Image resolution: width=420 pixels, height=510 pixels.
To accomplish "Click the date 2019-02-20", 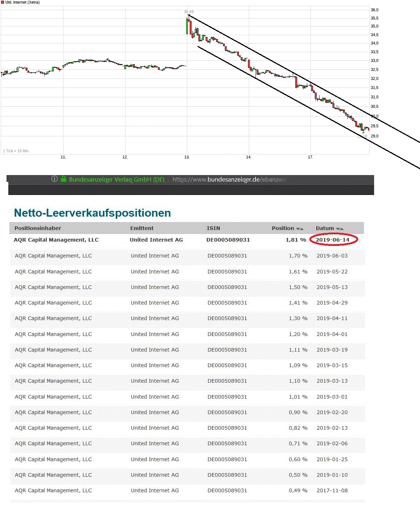I will point(332,412).
